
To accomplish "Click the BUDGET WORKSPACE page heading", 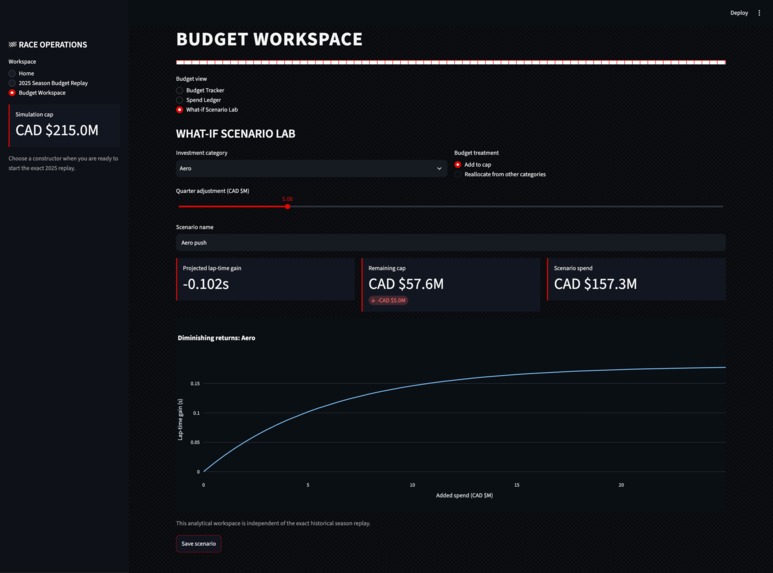I will 269,39.
